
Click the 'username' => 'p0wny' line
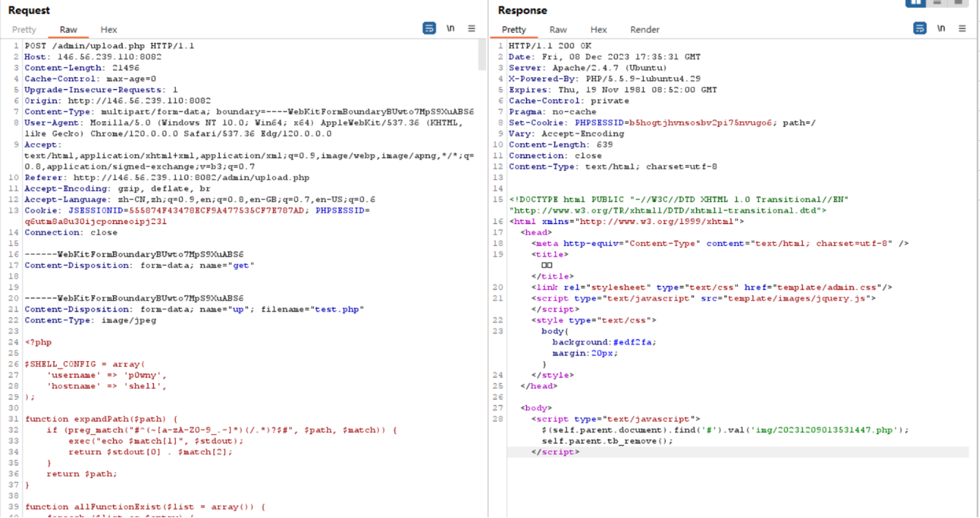[107, 374]
